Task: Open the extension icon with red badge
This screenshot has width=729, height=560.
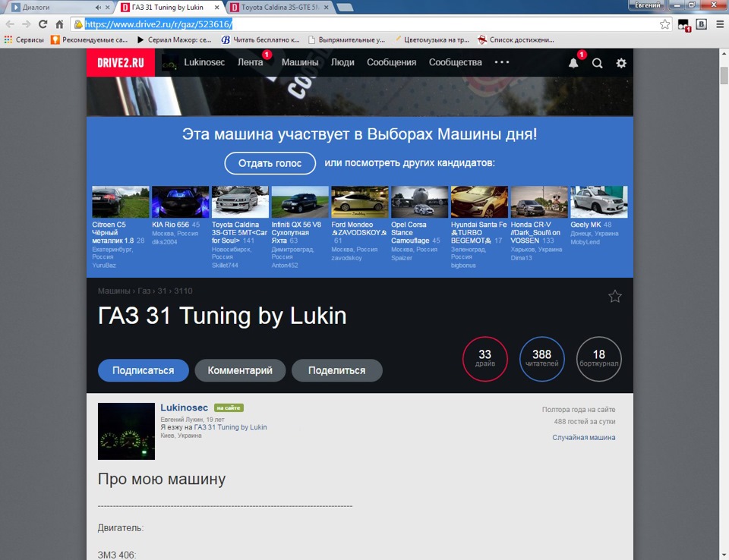Action: [683, 25]
